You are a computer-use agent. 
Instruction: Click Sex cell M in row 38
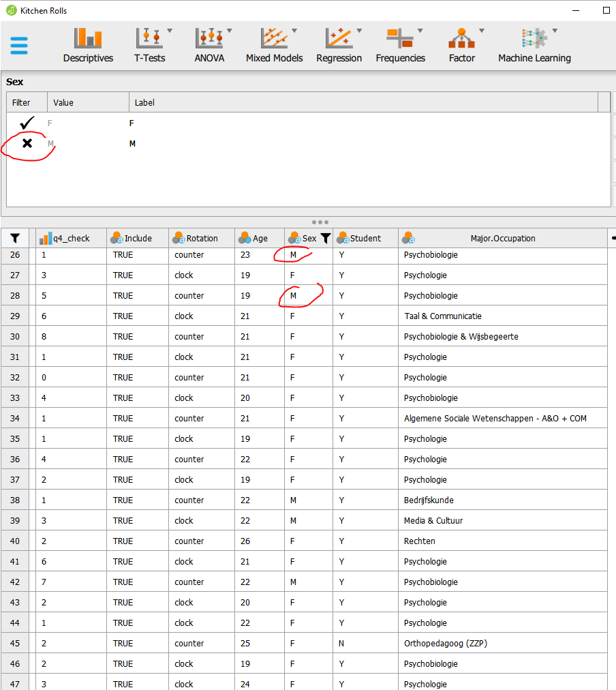coord(309,500)
